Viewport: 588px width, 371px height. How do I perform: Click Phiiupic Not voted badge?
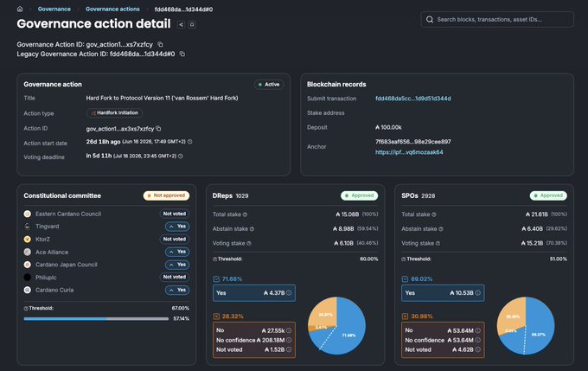(175, 277)
